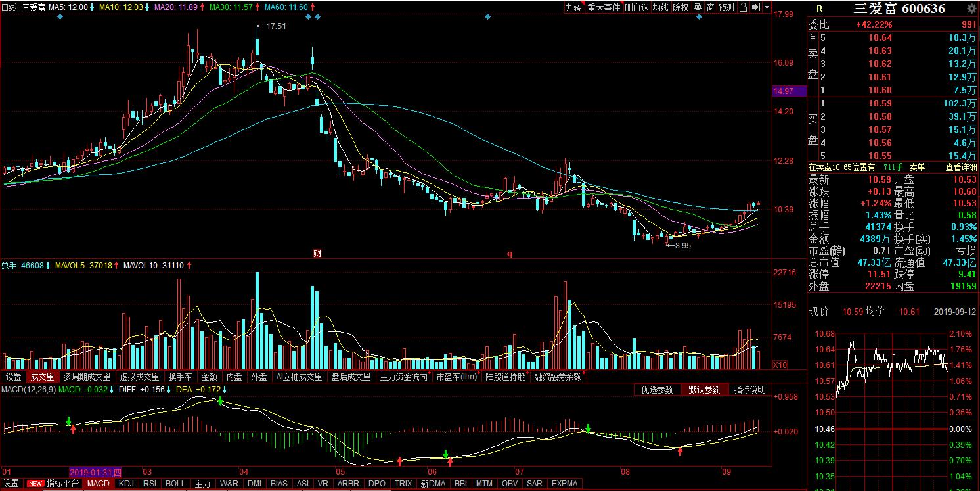The width and height of the screenshot is (980, 491).
Task: Click the lock icon in chart toolbar
Action: coord(743,7)
